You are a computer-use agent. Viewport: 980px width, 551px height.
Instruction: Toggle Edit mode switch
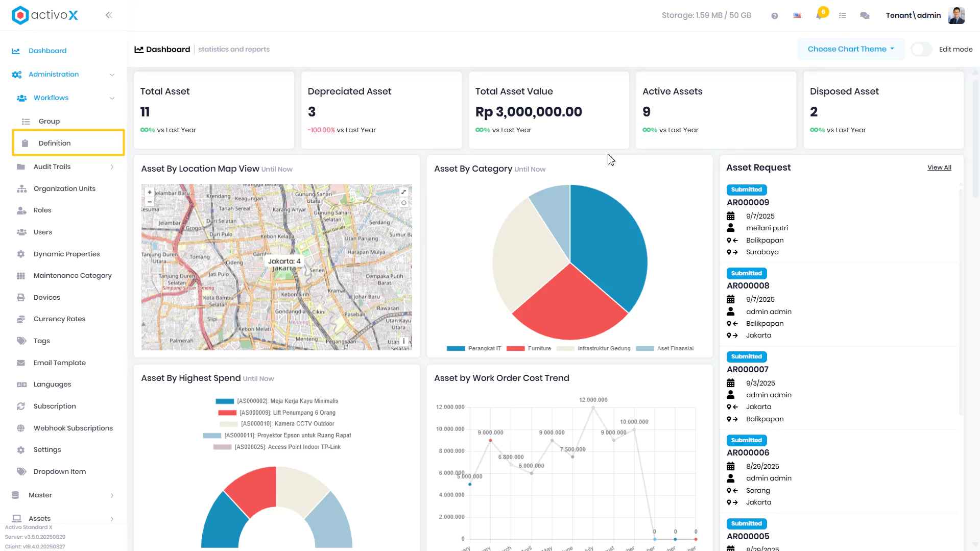922,50
